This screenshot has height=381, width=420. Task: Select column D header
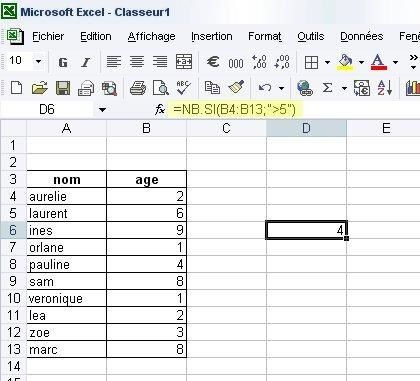coord(306,128)
